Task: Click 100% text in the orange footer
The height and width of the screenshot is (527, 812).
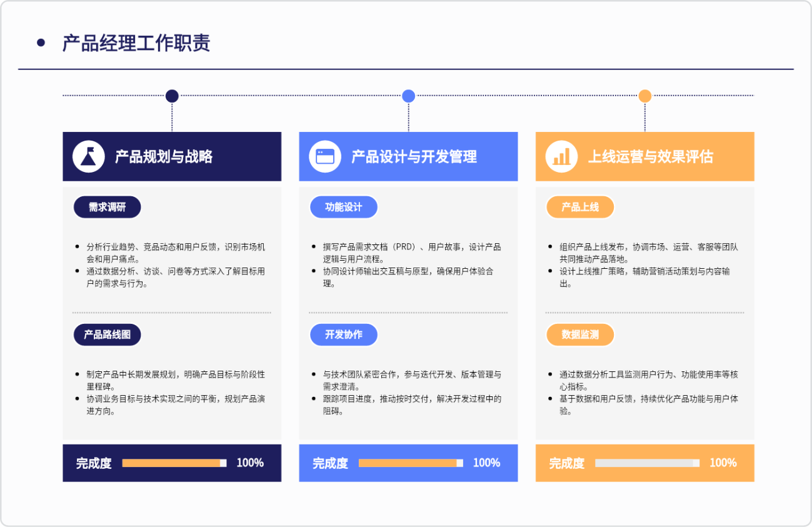Action: click(x=723, y=463)
